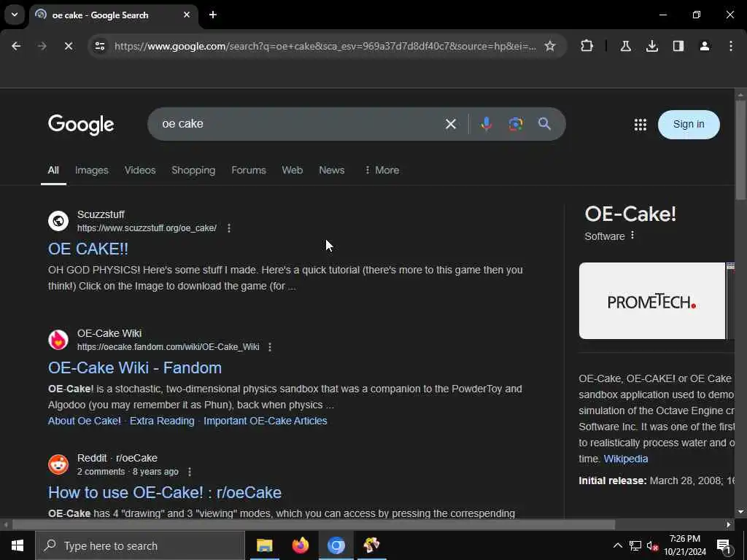Screen dimensions: 747x560
Task: View site information icon in address bar
Action: (100, 46)
